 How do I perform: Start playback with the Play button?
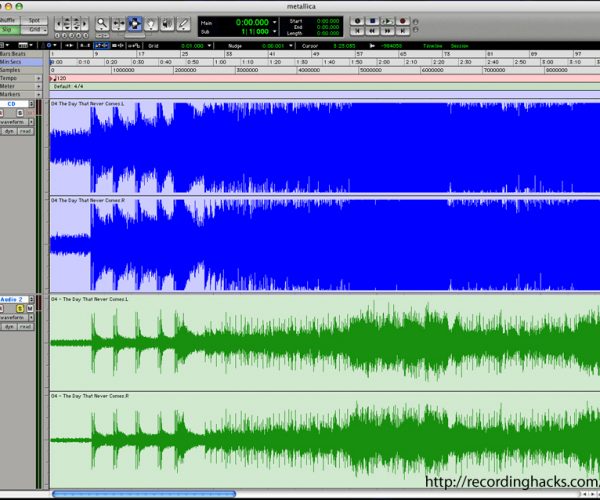pyautogui.click(x=387, y=21)
